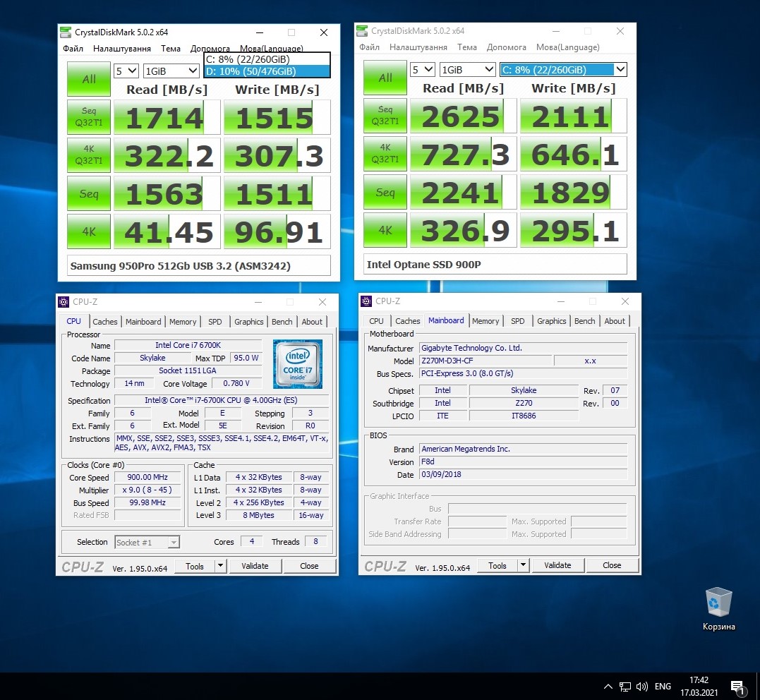
Task: Click Validate in left CPU-Z window
Action: click(255, 566)
